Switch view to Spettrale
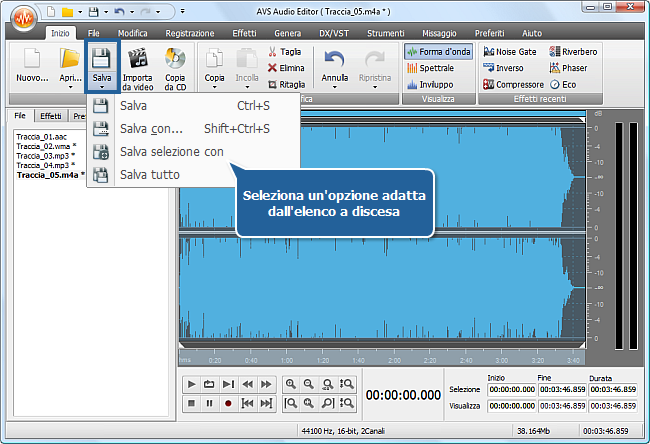 pyautogui.click(x=431, y=68)
